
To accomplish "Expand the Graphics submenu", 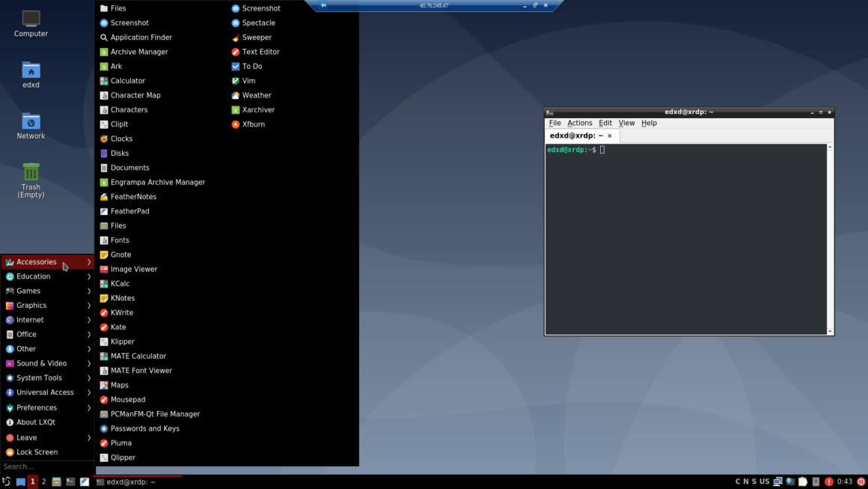I will tap(32, 305).
